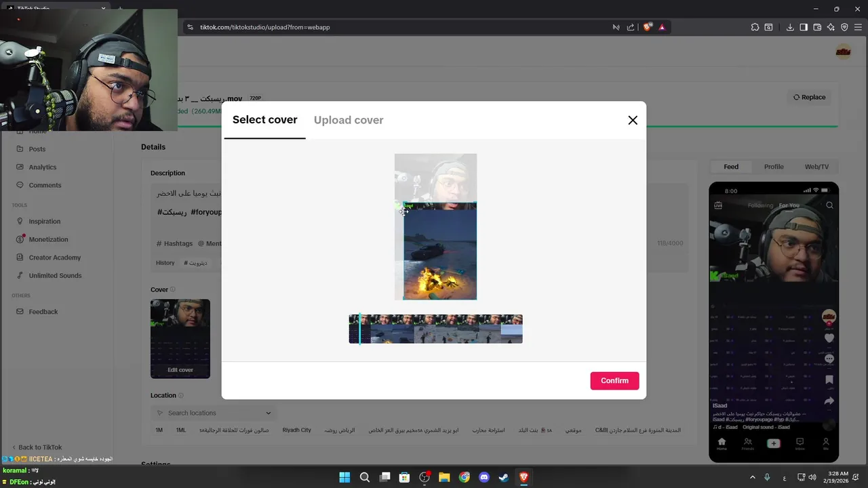The image size is (868, 488).
Task: Click the LIVE icon in phone preview
Action: [718, 205]
